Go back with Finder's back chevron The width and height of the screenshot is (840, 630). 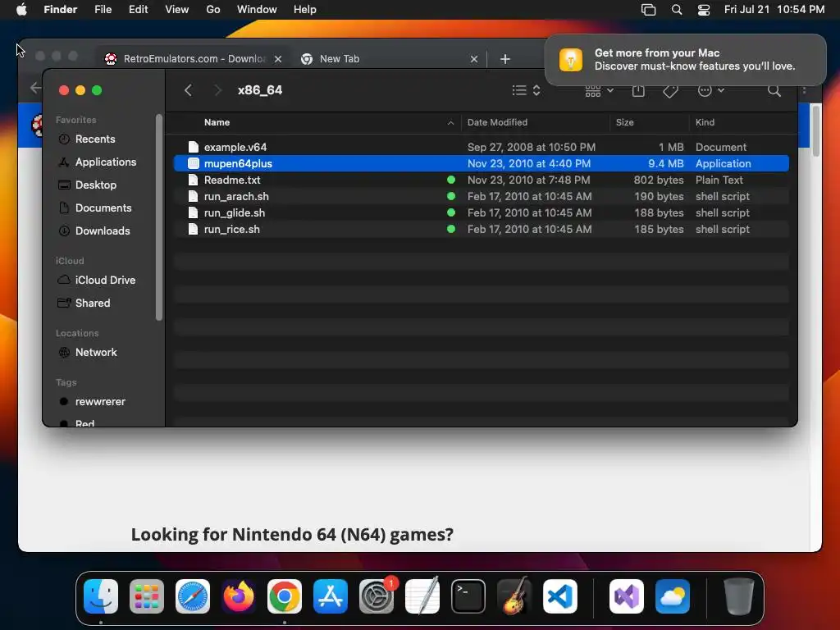[188, 90]
